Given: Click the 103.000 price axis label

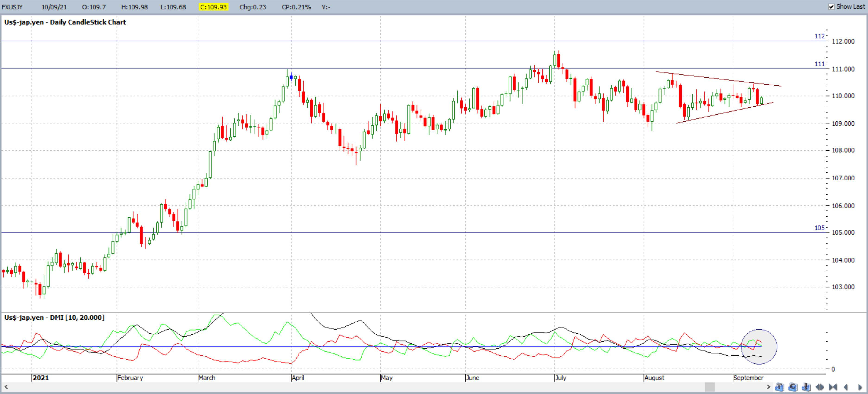Looking at the screenshot, I should pyautogui.click(x=843, y=287).
